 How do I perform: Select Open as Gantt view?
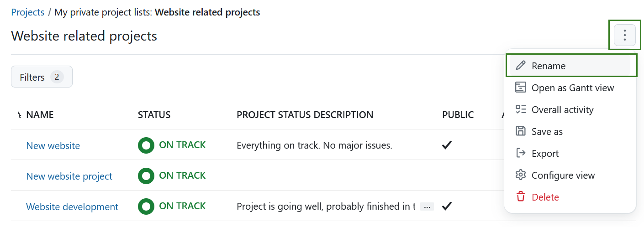pyautogui.click(x=573, y=88)
